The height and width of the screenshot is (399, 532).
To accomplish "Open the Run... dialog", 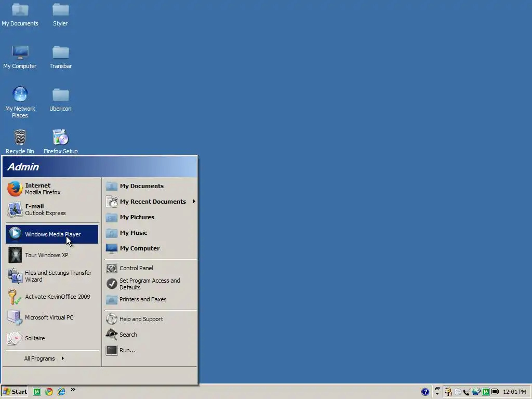I will pos(151,350).
